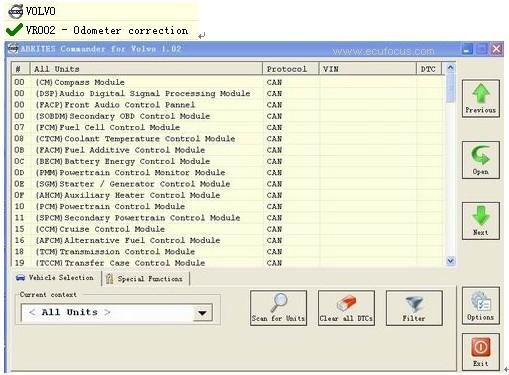
Task: Expand the Current context All Units dropdown
Action: pyautogui.click(x=202, y=313)
